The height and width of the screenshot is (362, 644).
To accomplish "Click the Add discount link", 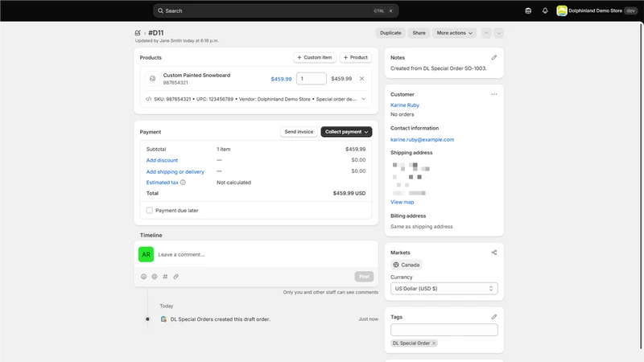I will point(163,160).
